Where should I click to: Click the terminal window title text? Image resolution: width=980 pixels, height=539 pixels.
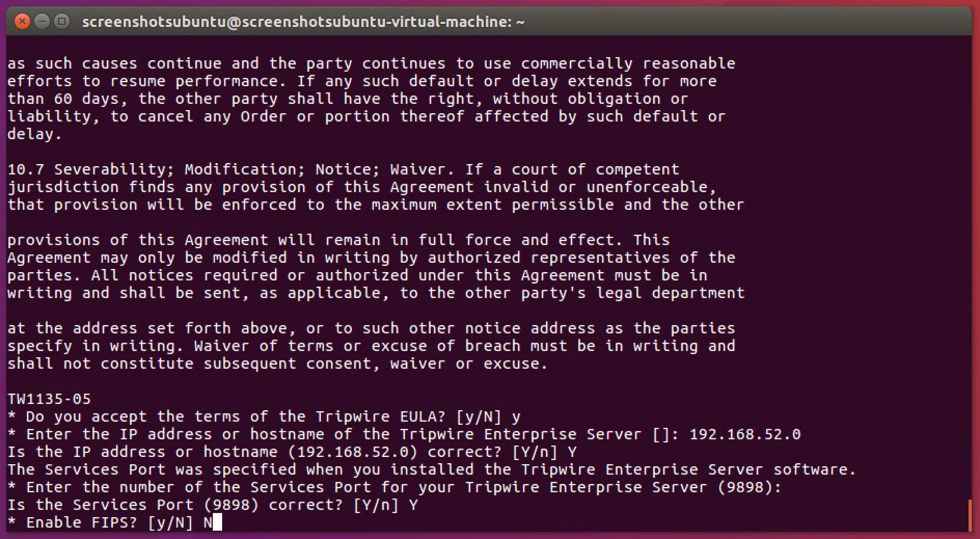pyautogui.click(x=303, y=22)
